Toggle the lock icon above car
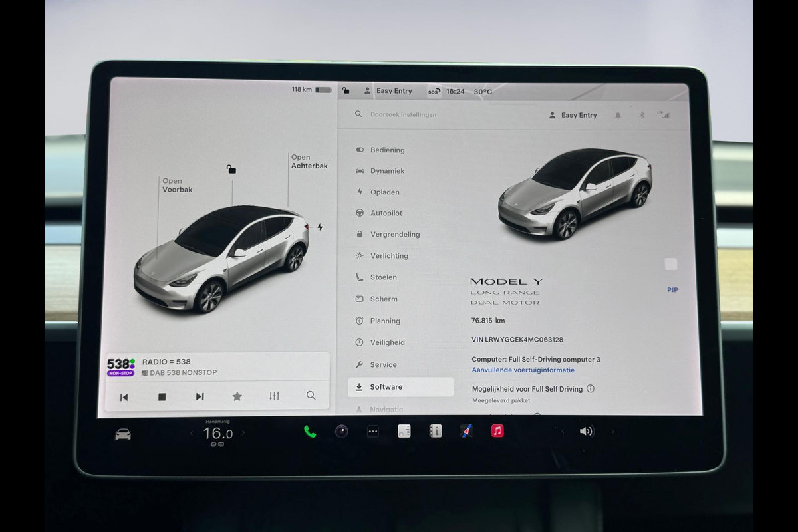The width and height of the screenshot is (798, 532). coord(231,169)
